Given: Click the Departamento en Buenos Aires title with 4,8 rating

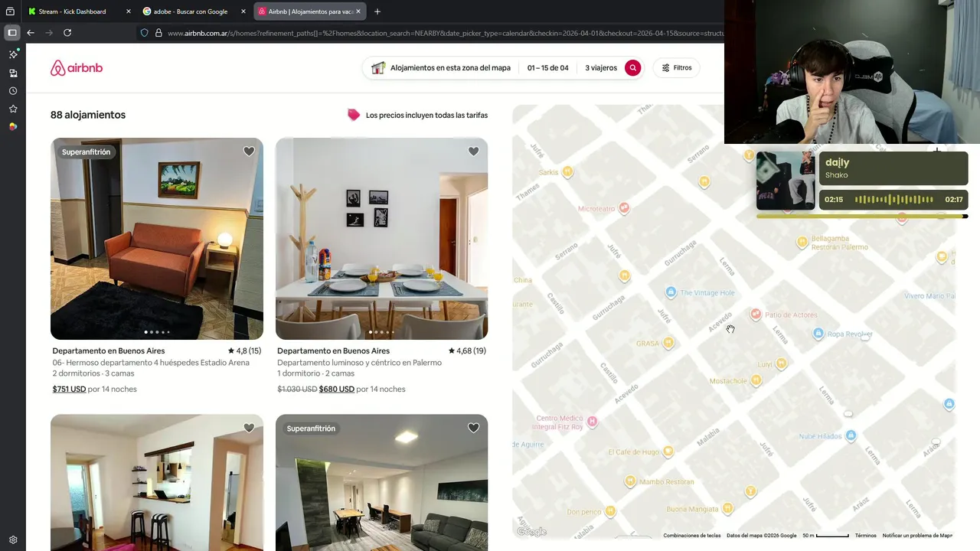Looking at the screenshot, I should (109, 351).
